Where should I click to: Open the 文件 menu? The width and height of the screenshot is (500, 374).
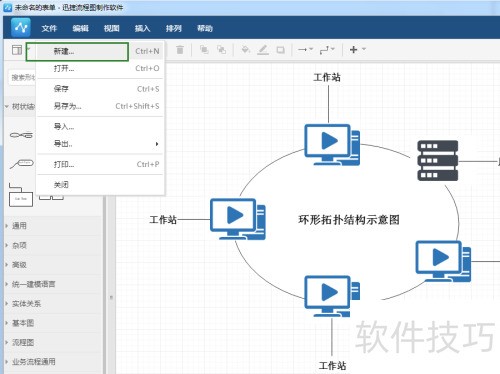tap(49, 28)
